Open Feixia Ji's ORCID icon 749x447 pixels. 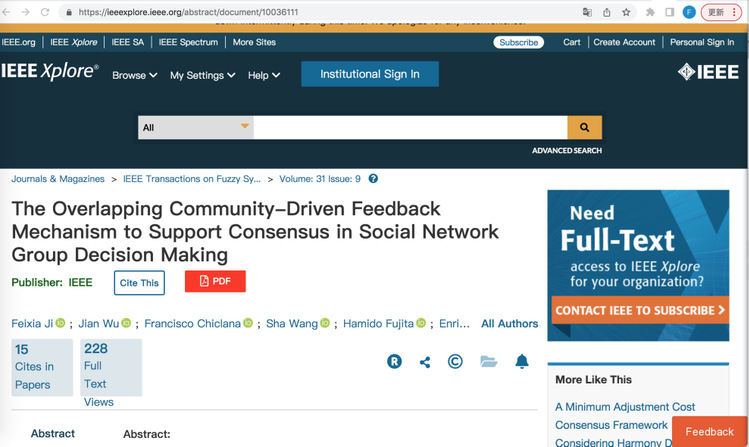tap(60, 323)
